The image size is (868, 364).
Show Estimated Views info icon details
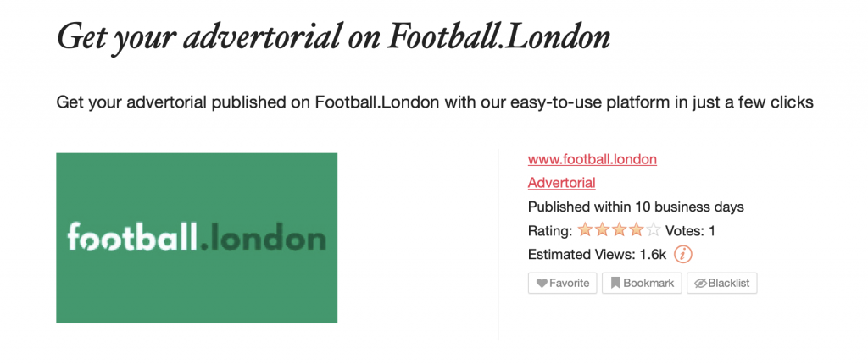pyautogui.click(x=683, y=255)
